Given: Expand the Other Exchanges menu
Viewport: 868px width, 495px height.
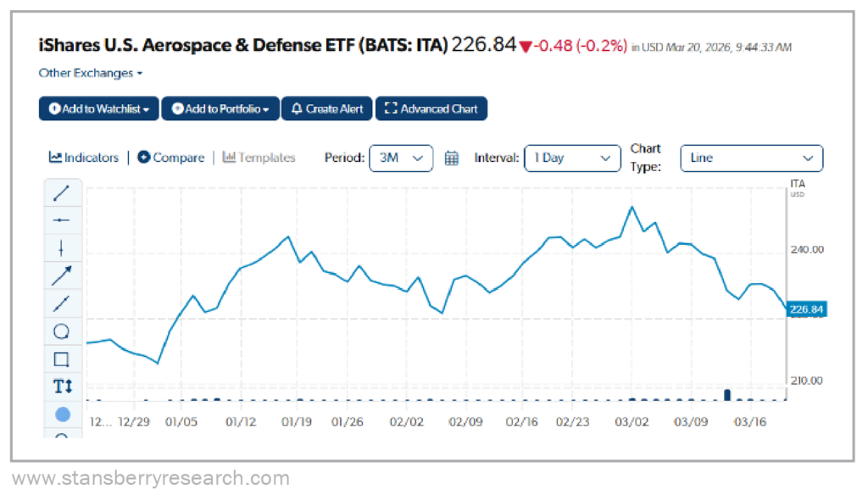Looking at the screenshot, I should [91, 73].
